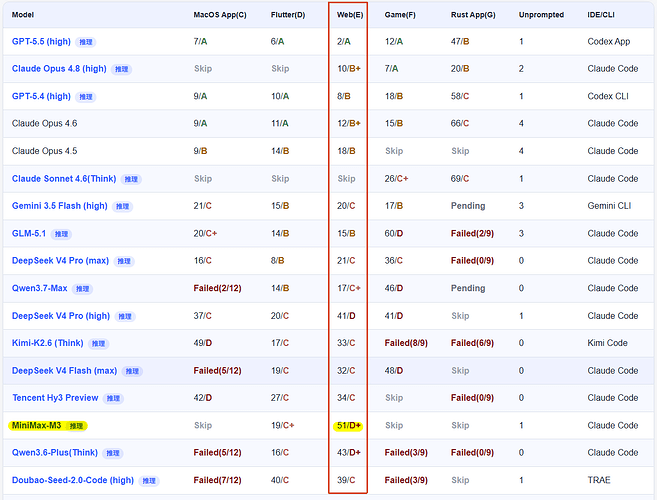The image size is (657, 500).
Task: Open the Doubao-Seed-2.0-Code (high) link
Action: [72, 480]
